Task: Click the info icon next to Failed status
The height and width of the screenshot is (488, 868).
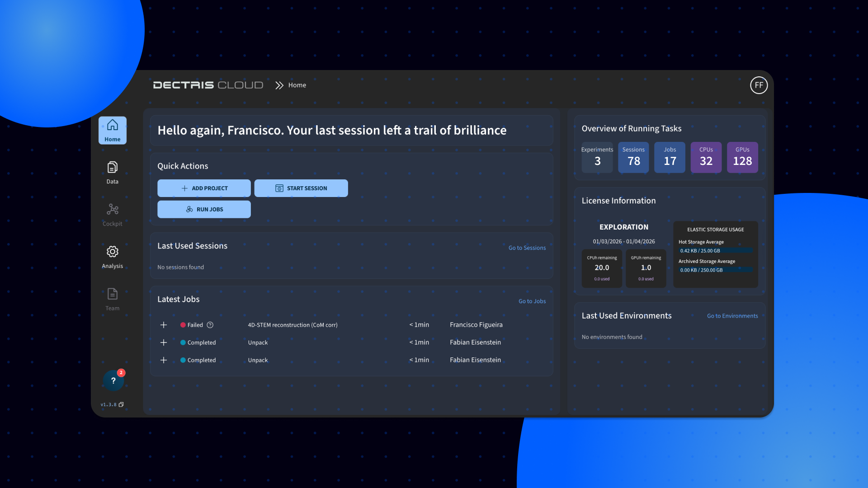Action: (210, 325)
